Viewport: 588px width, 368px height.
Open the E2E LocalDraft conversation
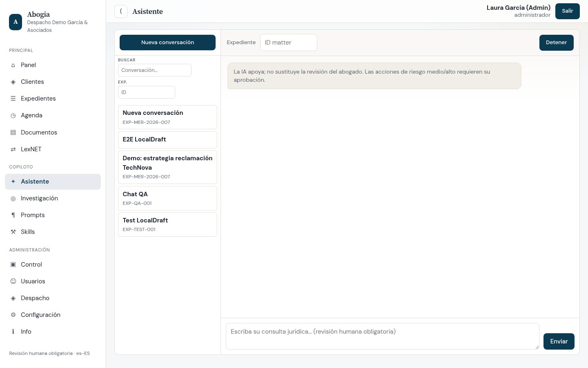point(167,140)
